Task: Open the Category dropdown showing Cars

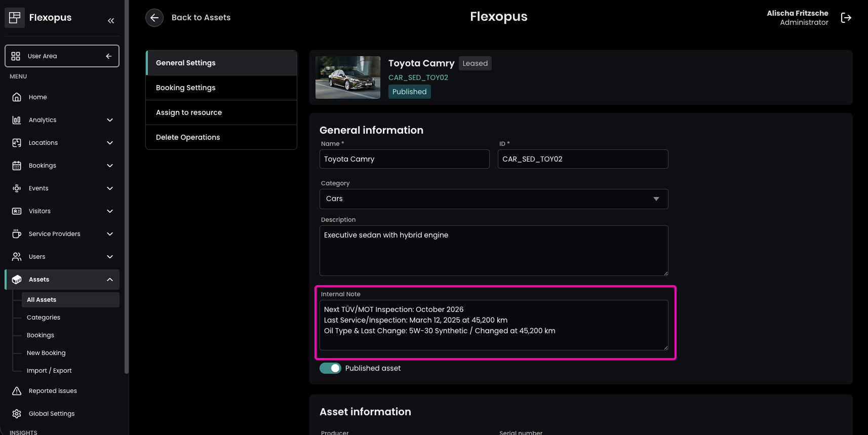Action: click(493, 199)
